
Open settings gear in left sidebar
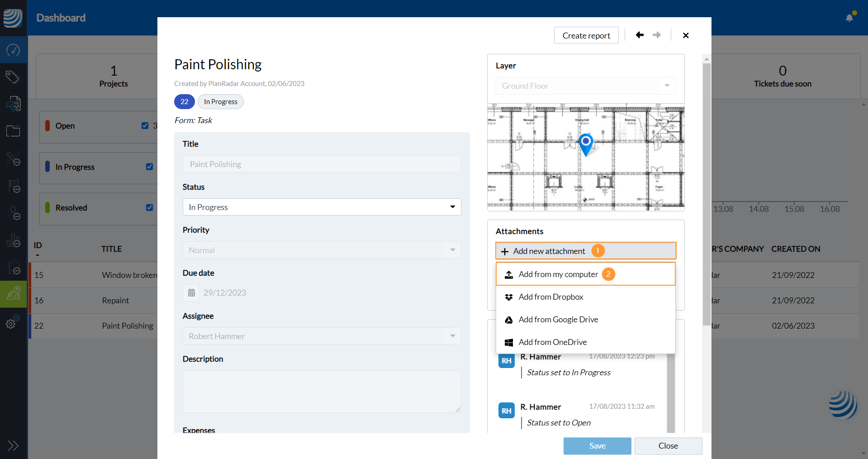(11, 323)
